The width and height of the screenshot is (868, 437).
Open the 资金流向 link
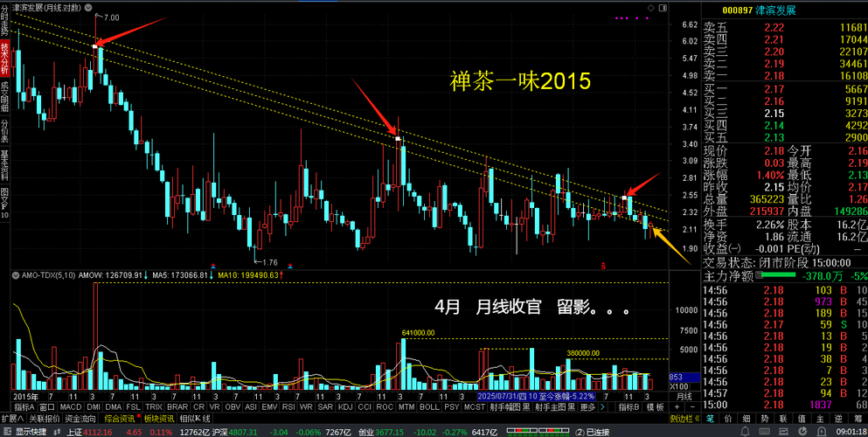point(80,419)
